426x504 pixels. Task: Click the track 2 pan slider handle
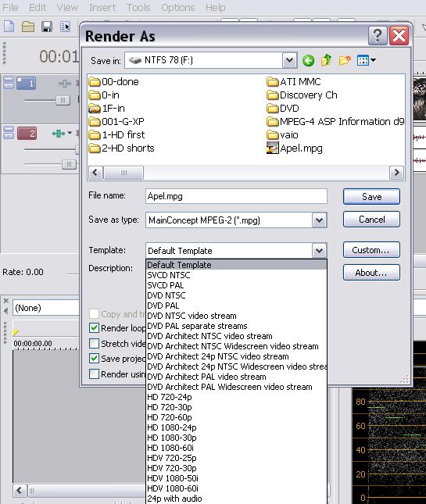69,165
